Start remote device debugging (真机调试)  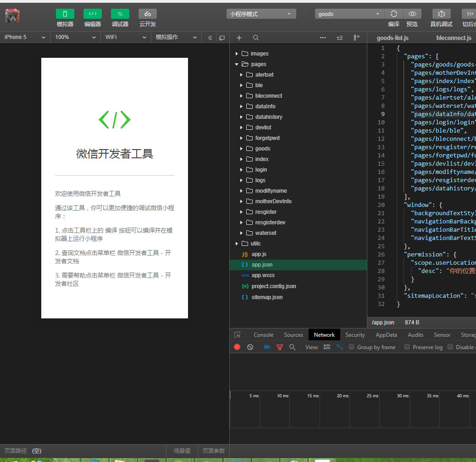pyautogui.click(x=442, y=14)
